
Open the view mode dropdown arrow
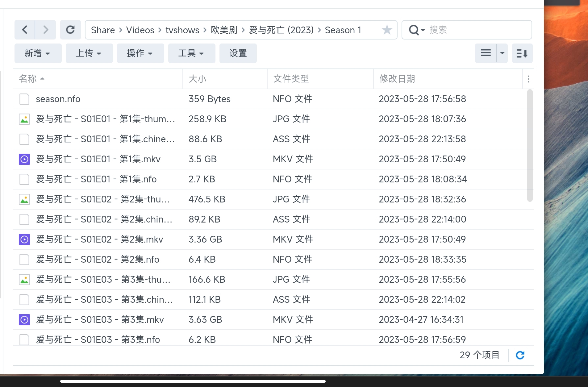(502, 53)
